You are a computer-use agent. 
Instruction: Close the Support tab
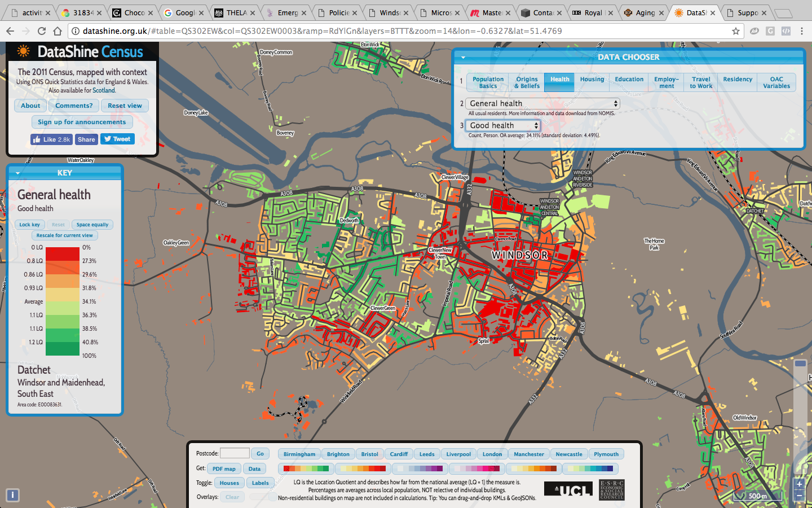[x=764, y=12]
